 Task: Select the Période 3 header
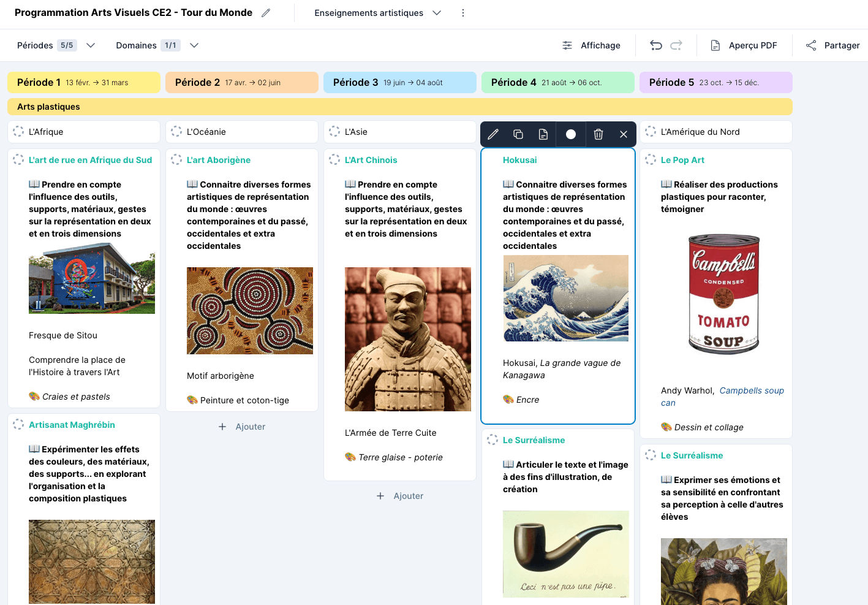(x=400, y=83)
